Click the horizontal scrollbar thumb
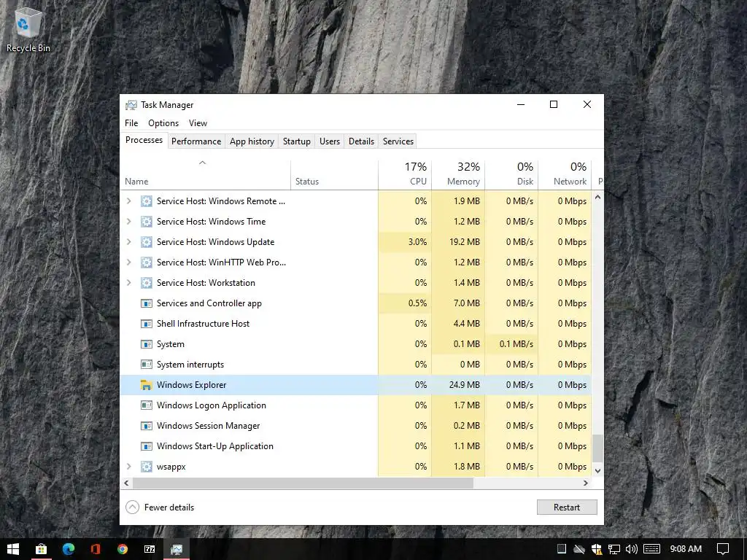Viewport: 747px width, 560px height. [x=303, y=483]
